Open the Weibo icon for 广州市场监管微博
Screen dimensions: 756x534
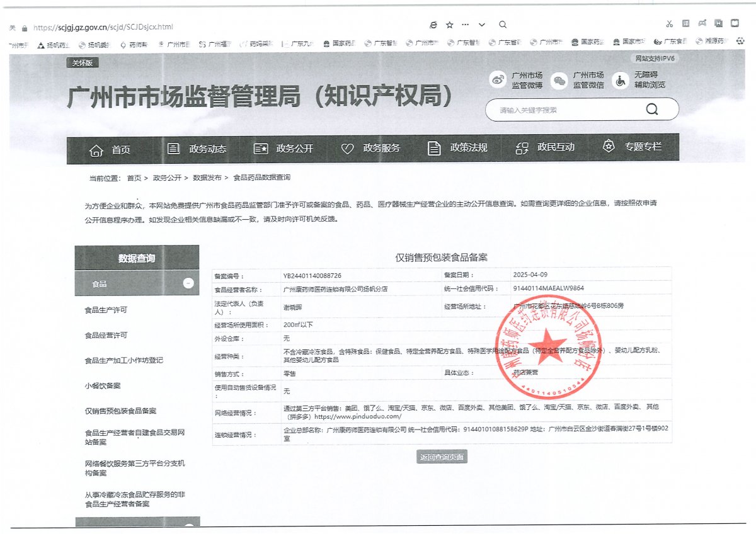[x=498, y=80]
